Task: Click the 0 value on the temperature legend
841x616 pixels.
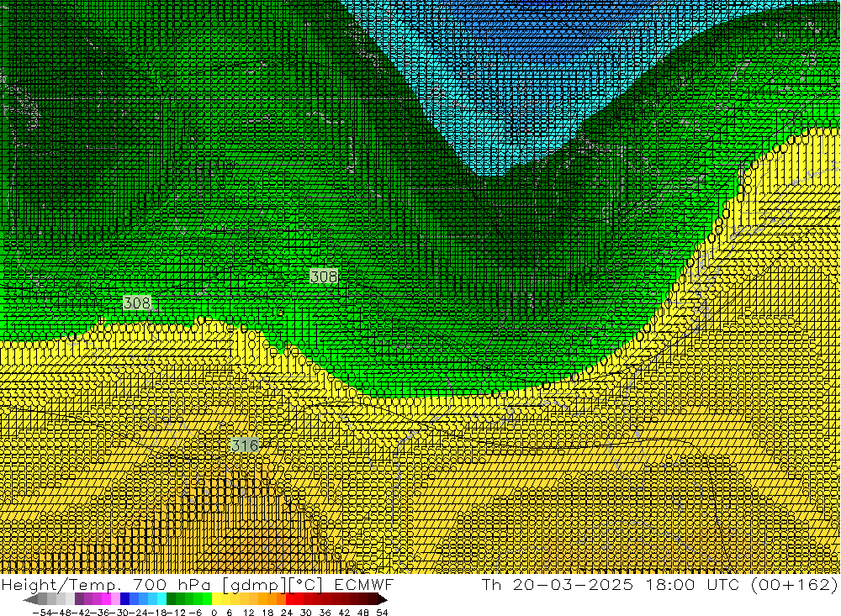Action: pyautogui.click(x=214, y=613)
